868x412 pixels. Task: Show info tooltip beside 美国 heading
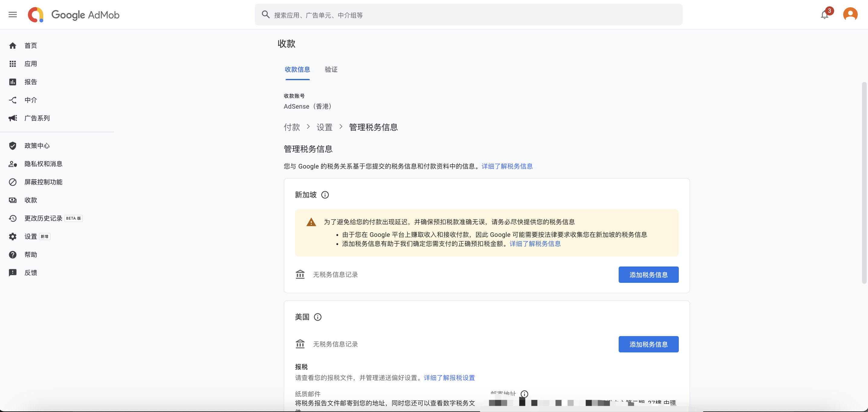pyautogui.click(x=317, y=317)
